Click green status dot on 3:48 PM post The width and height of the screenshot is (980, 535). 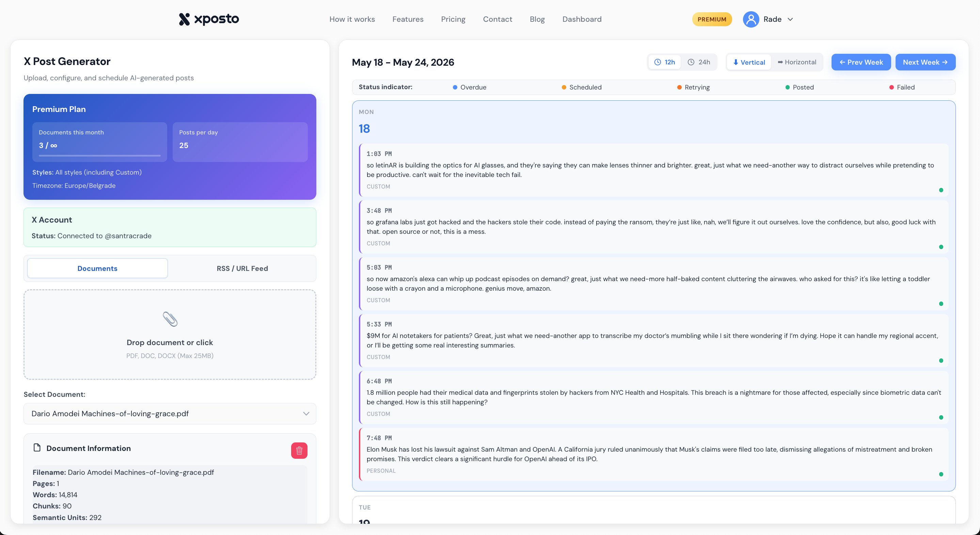[941, 247]
